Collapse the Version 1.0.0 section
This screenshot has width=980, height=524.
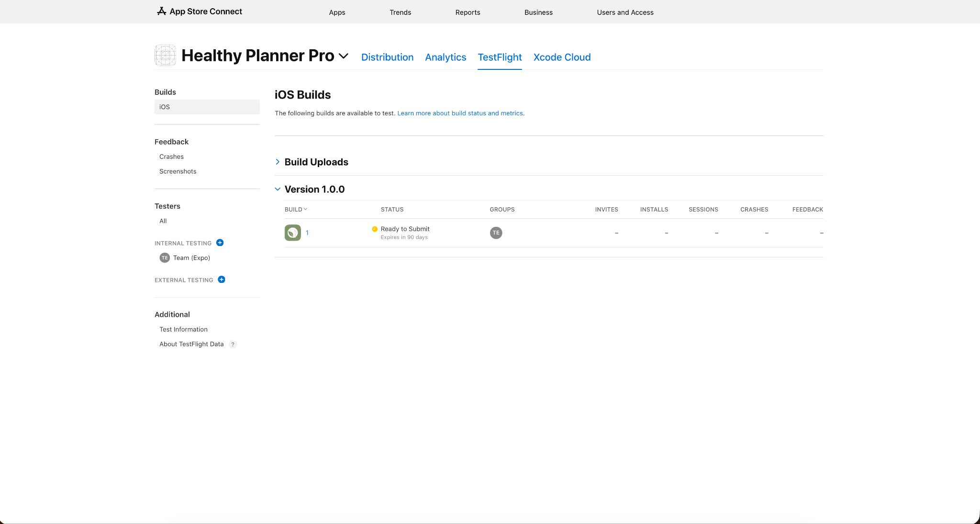coord(278,189)
